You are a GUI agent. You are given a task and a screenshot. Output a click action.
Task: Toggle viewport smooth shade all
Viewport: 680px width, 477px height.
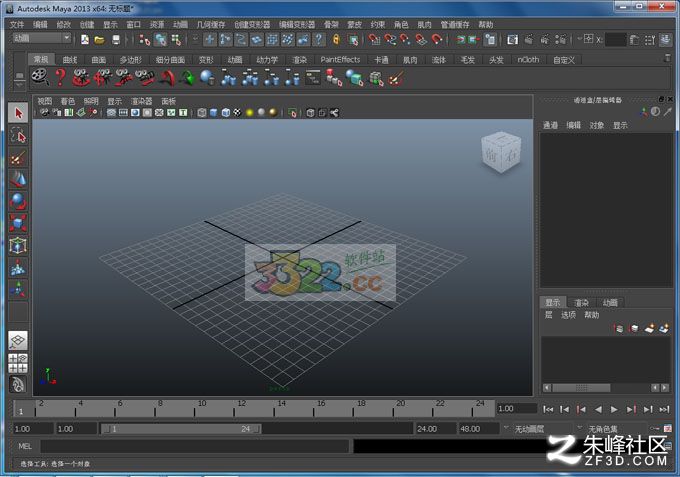coord(213,113)
